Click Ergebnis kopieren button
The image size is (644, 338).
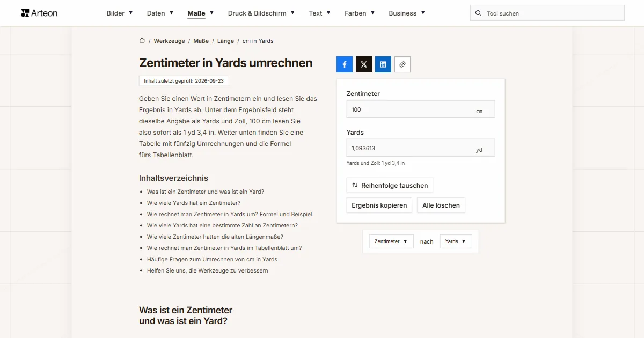point(379,205)
